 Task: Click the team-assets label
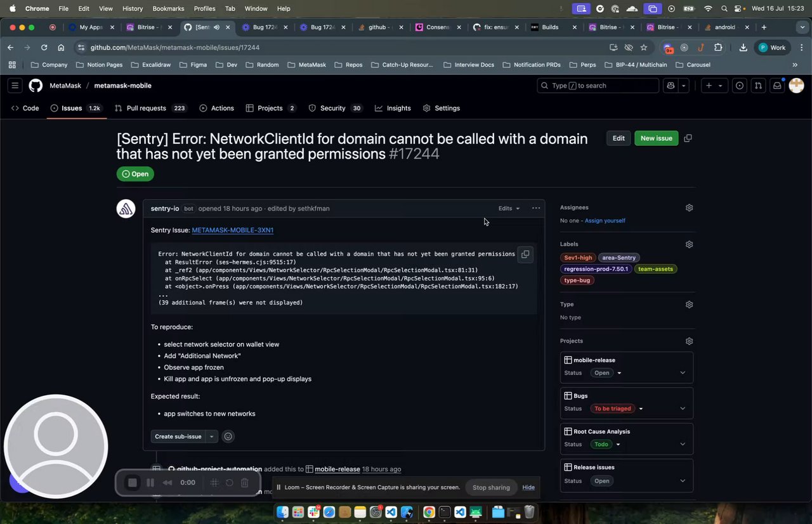pyautogui.click(x=655, y=269)
